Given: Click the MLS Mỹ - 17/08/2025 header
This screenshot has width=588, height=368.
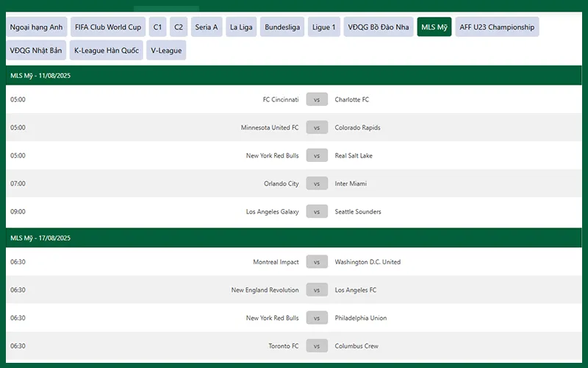Looking at the screenshot, I should point(40,238).
